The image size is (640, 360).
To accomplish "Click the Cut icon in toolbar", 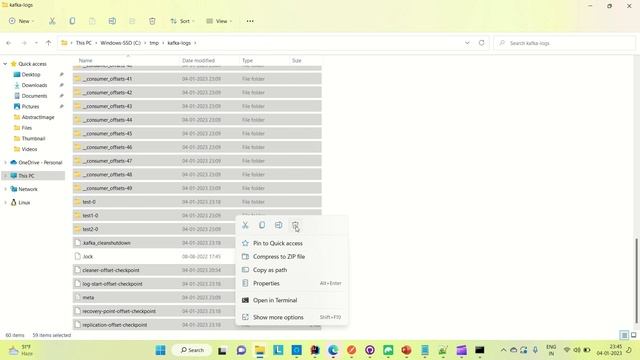I will [x=52, y=21].
